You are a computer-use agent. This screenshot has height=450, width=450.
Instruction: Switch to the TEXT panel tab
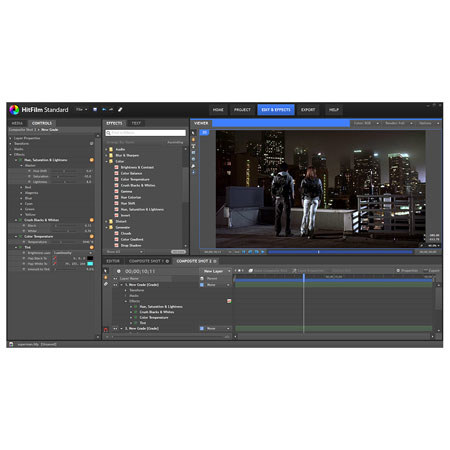click(136, 123)
